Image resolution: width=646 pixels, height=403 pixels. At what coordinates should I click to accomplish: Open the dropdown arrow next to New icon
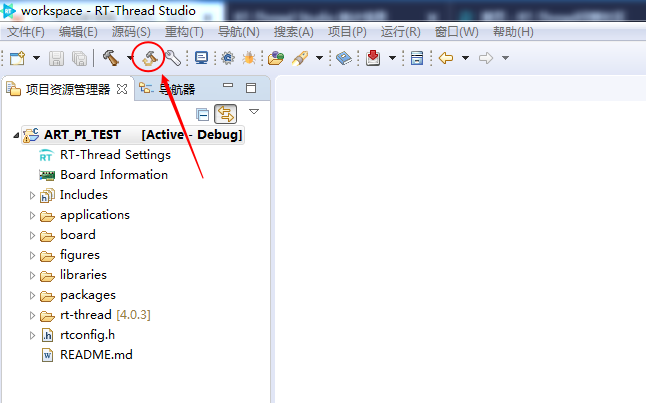click(36, 58)
